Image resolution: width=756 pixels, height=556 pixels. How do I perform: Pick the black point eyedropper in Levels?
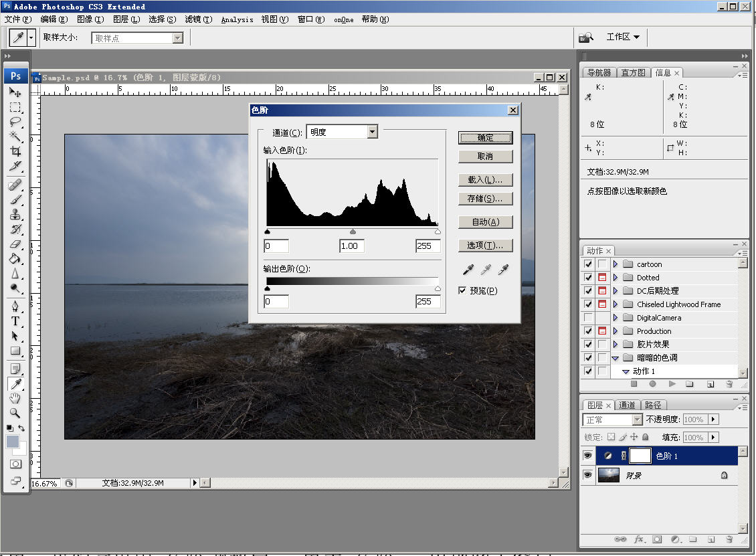468,269
